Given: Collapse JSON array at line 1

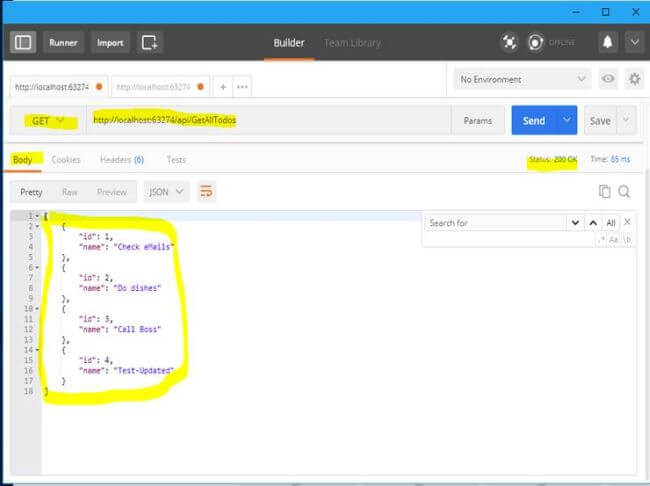Looking at the screenshot, I should [37, 216].
